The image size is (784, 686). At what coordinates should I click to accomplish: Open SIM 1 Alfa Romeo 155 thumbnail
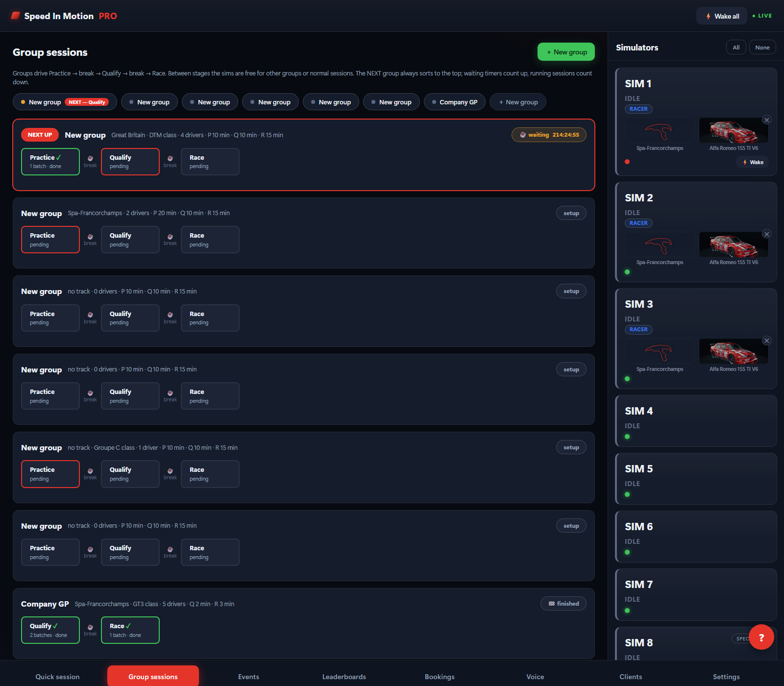click(734, 131)
